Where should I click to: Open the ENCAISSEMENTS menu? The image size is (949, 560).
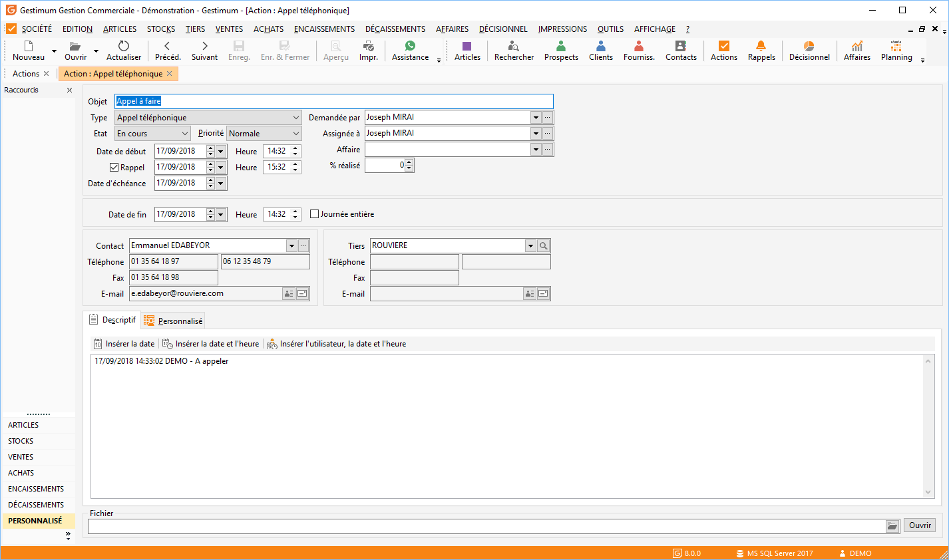click(324, 29)
